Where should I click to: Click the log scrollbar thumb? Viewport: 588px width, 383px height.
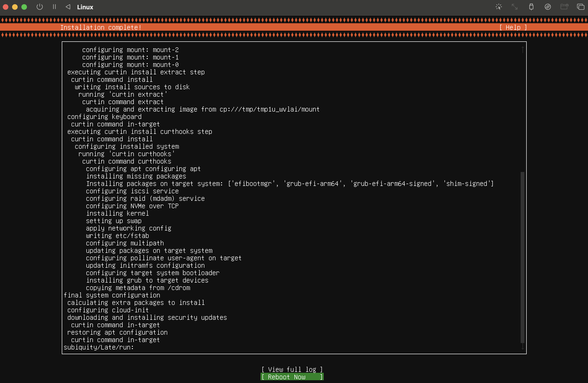(522, 257)
